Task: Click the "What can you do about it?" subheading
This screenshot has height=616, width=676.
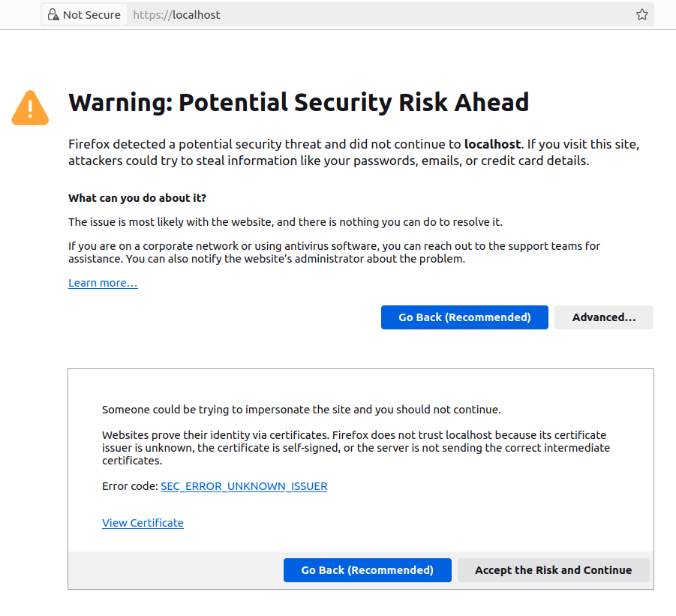Action: (137, 198)
